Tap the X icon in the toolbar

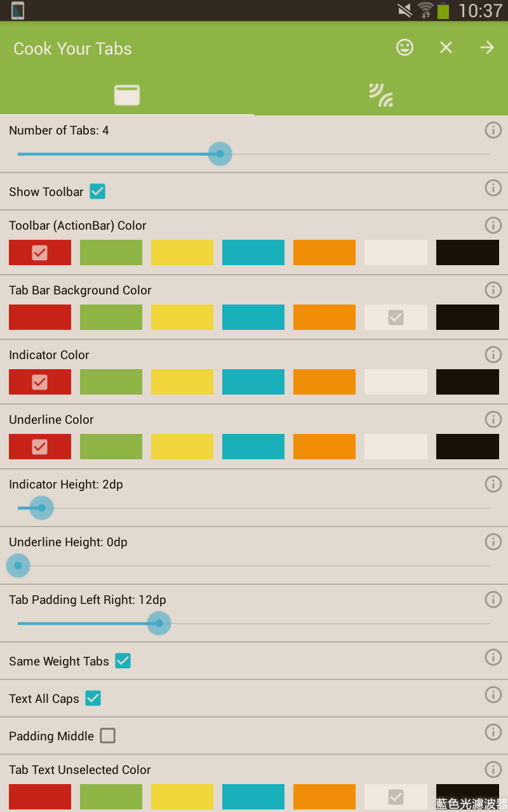[x=446, y=48]
